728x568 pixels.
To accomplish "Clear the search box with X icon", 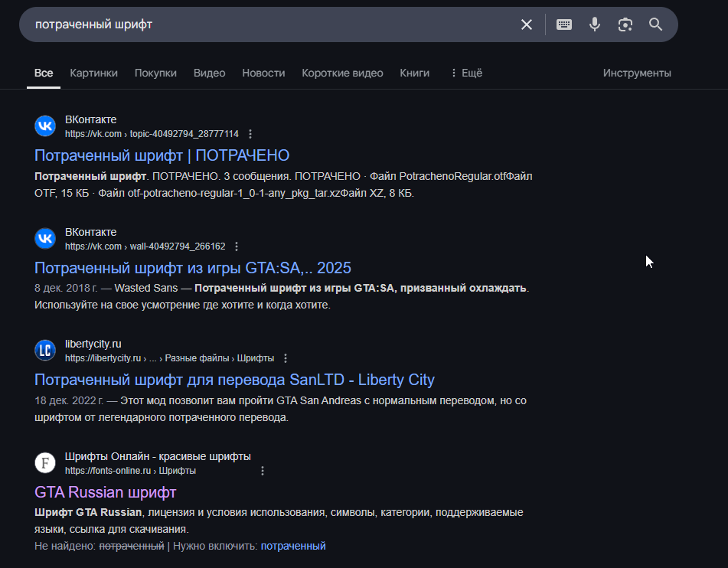I will [x=527, y=24].
